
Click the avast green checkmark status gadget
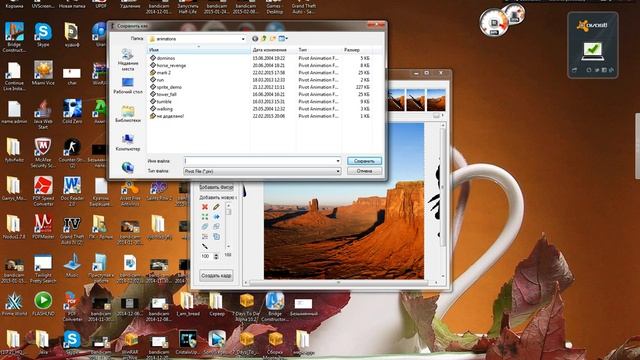click(592, 51)
